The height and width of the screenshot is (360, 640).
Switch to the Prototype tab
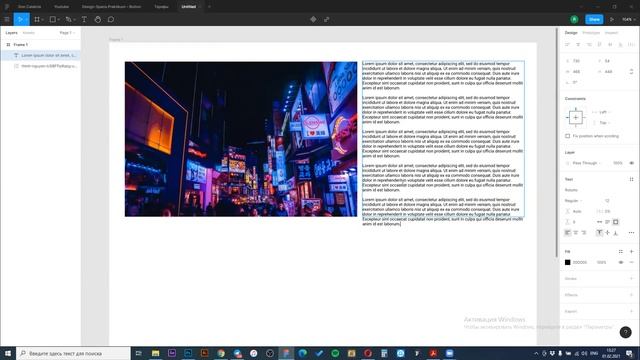coord(591,33)
